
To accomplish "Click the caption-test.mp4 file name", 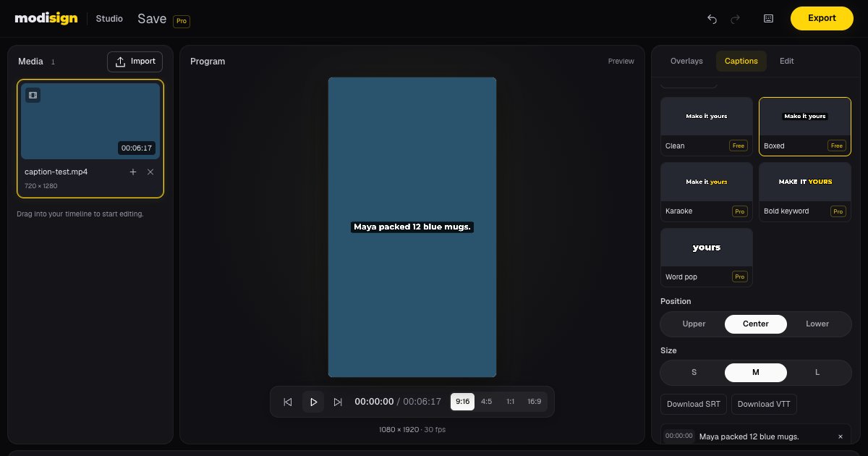I will 56,172.
